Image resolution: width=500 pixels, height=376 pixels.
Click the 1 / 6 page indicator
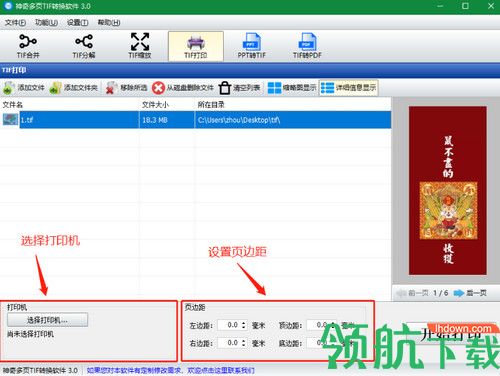tap(441, 293)
